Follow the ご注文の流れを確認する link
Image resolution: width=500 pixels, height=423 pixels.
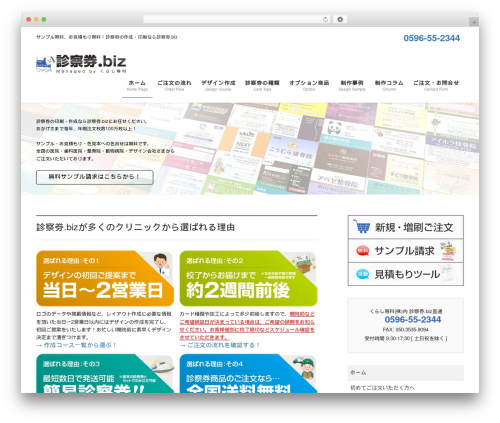tap(220, 345)
